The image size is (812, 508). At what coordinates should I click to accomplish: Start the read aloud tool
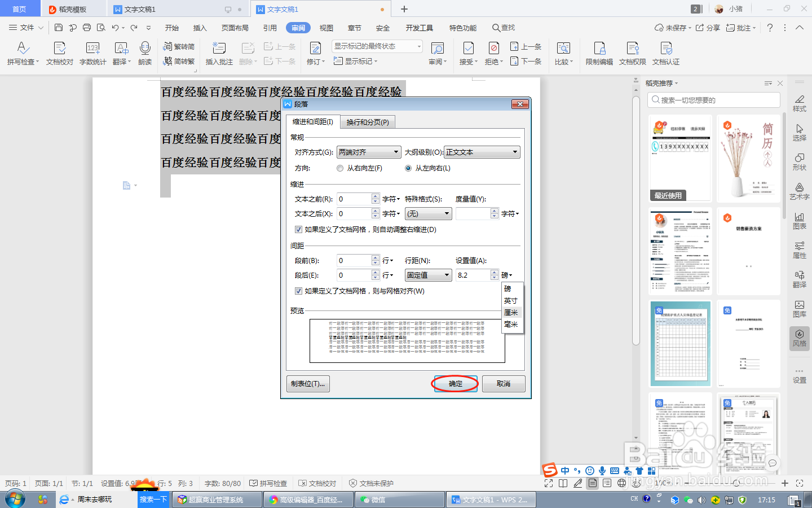tap(145, 54)
